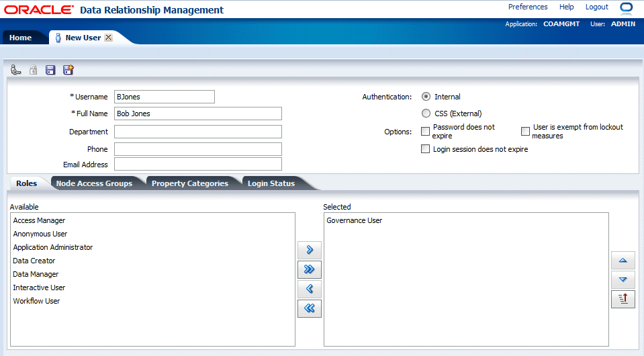The height and width of the screenshot is (356, 644).
Task: Open the Property Categories tab
Action: (x=190, y=183)
